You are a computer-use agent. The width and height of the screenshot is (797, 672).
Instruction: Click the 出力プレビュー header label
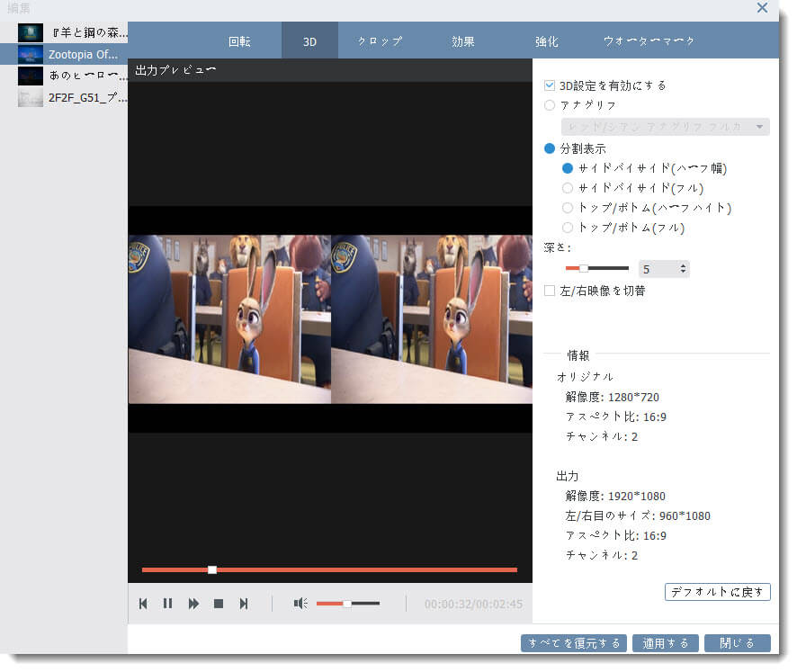[175, 70]
